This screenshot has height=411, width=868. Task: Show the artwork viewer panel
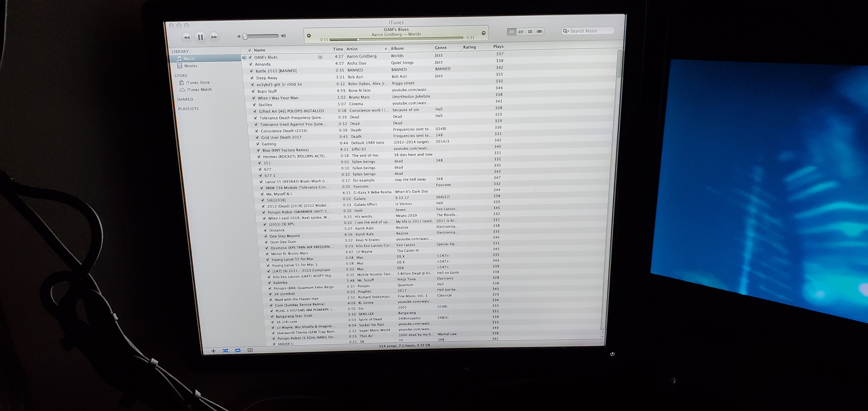[250, 350]
